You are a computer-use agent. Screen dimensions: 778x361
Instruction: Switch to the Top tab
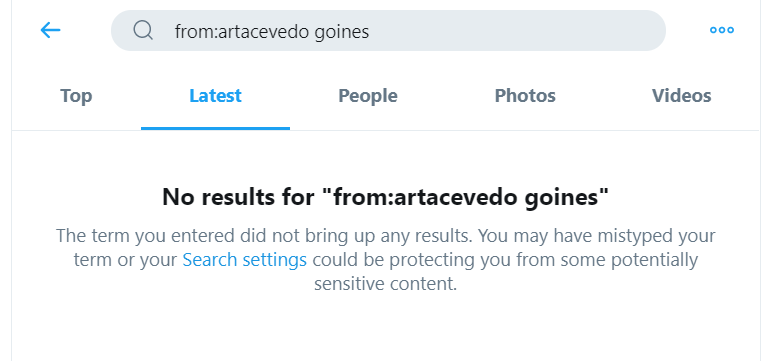[x=76, y=95]
